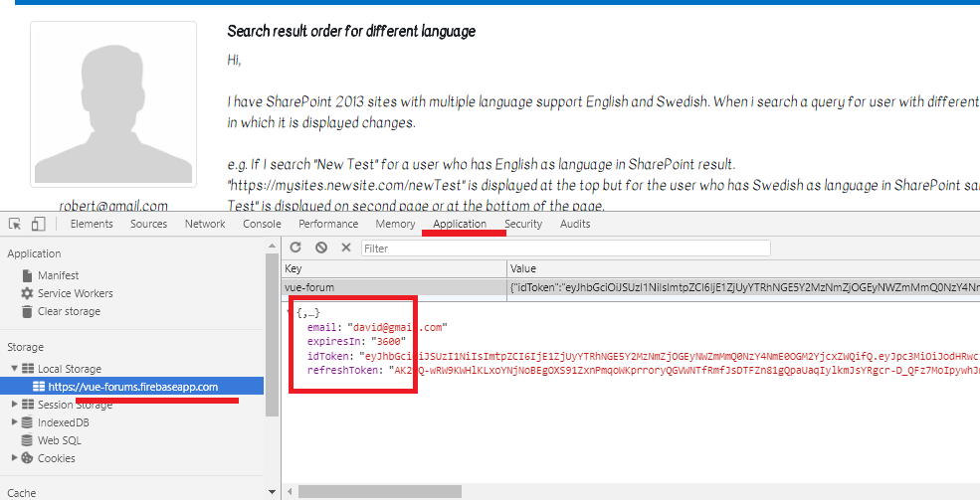Click the Key column header
Screen dimensions: 980x500
394,268
